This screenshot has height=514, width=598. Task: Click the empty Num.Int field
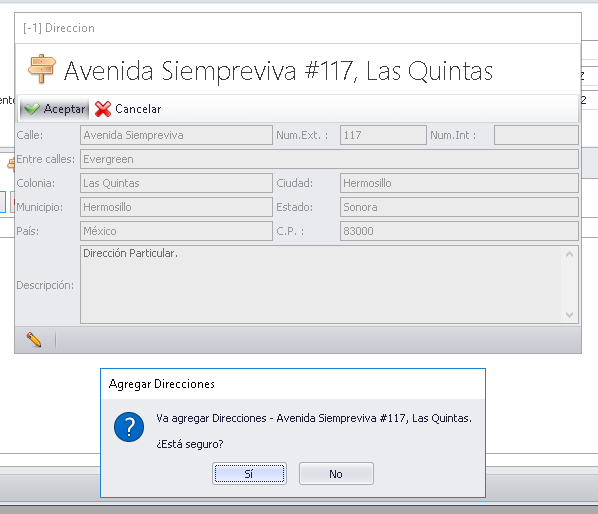(x=536, y=135)
